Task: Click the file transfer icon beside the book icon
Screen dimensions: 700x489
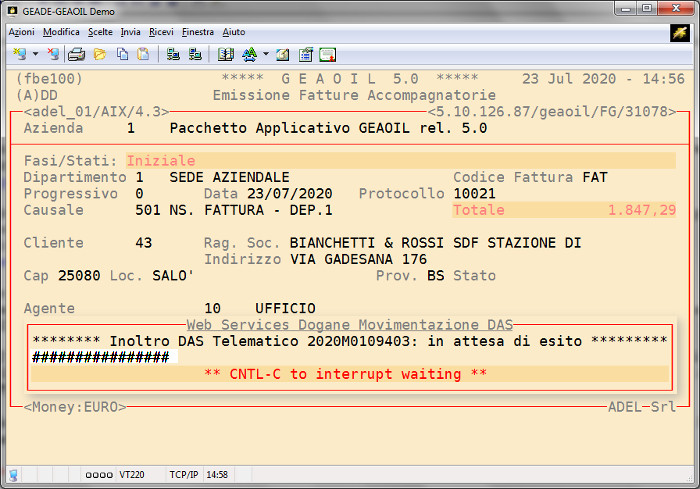Action: point(195,54)
